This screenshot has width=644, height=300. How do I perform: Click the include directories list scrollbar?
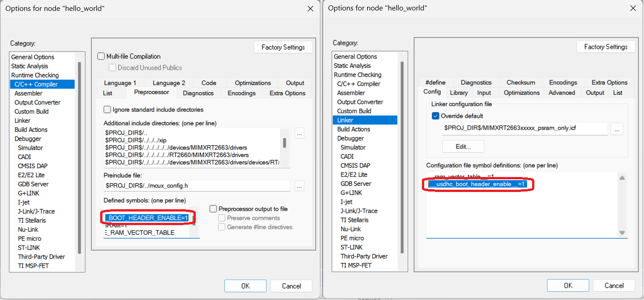coord(285,143)
